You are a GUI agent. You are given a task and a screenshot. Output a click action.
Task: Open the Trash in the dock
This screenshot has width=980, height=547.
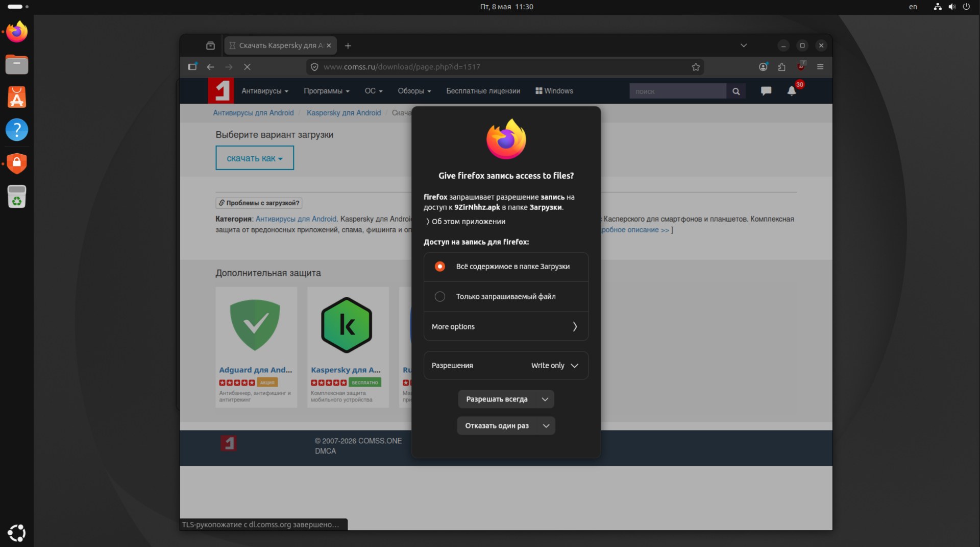click(17, 196)
